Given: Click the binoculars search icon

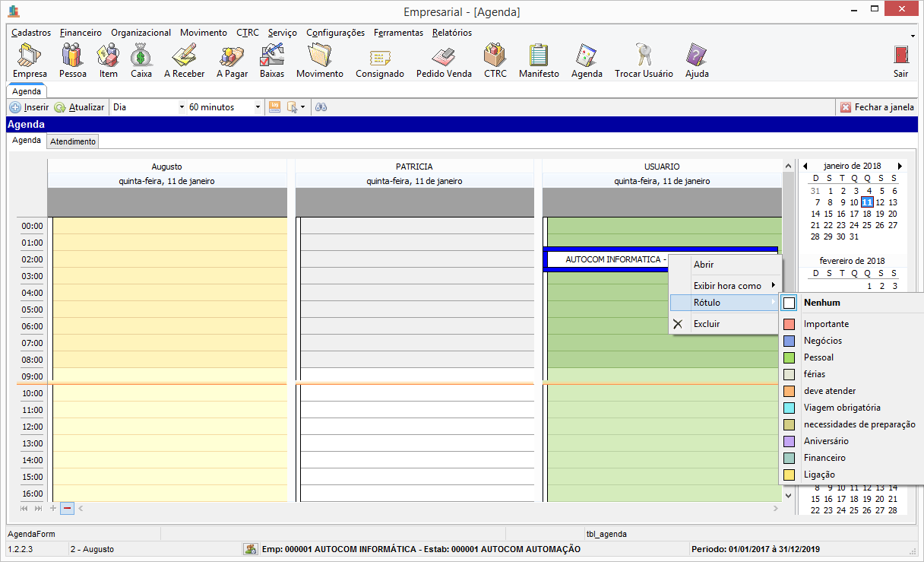Looking at the screenshot, I should (x=321, y=107).
